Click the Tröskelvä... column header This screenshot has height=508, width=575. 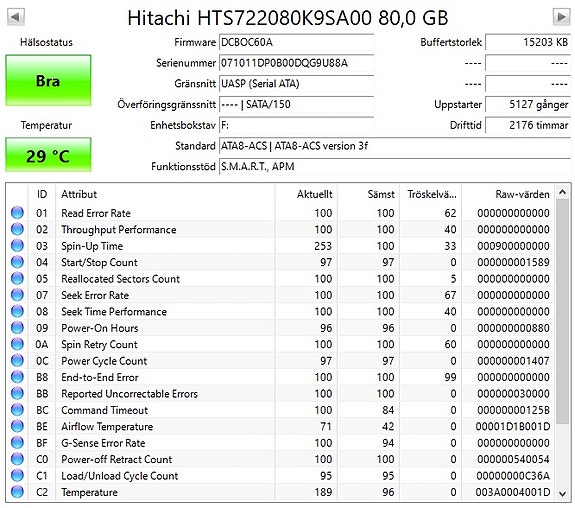431,194
